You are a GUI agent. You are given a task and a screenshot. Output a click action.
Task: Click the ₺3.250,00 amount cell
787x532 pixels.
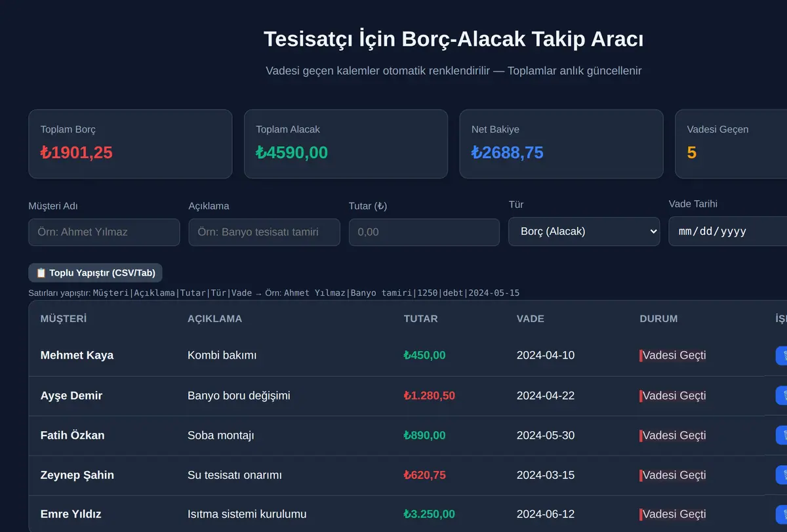click(429, 514)
